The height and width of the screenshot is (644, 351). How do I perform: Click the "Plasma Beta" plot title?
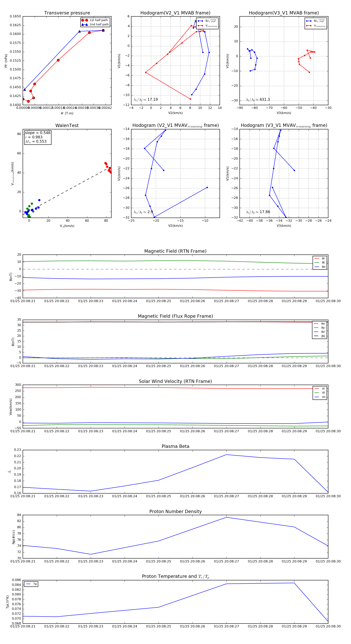175,446
